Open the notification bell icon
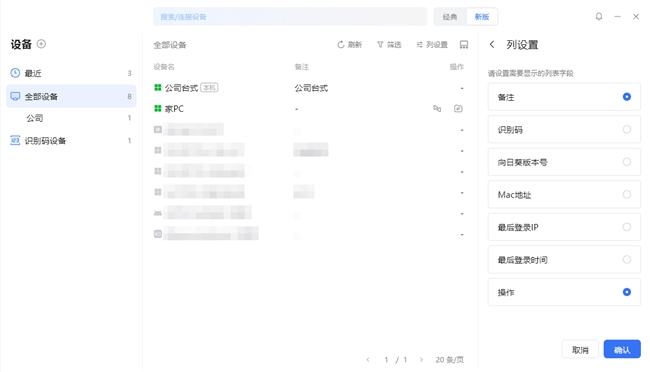 click(x=599, y=17)
